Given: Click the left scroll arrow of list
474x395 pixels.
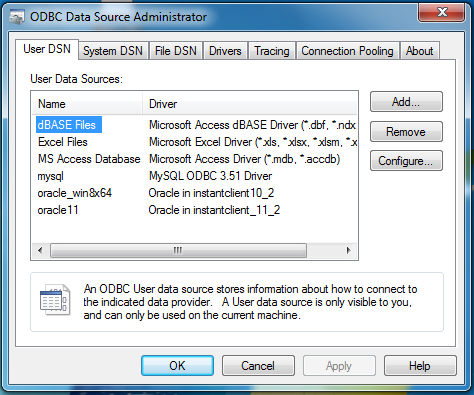Looking at the screenshot, I should click(40, 250).
